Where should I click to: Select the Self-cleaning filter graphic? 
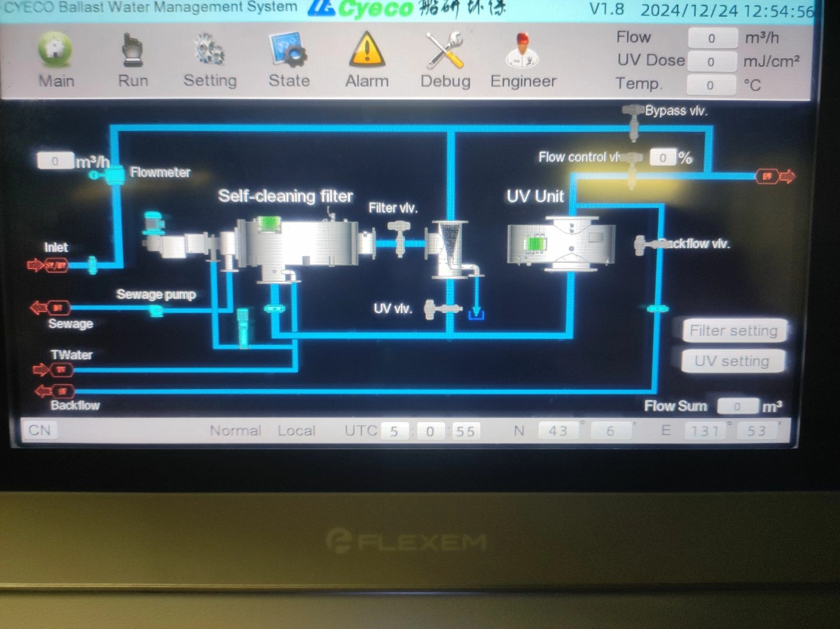click(297, 245)
